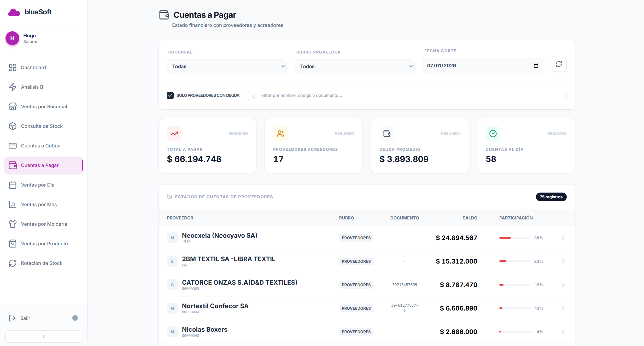The width and height of the screenshot is (644, 346).
Task: Click the Consulta de Stock box icon
Action: pyautogui.click(x=13, y=126)
